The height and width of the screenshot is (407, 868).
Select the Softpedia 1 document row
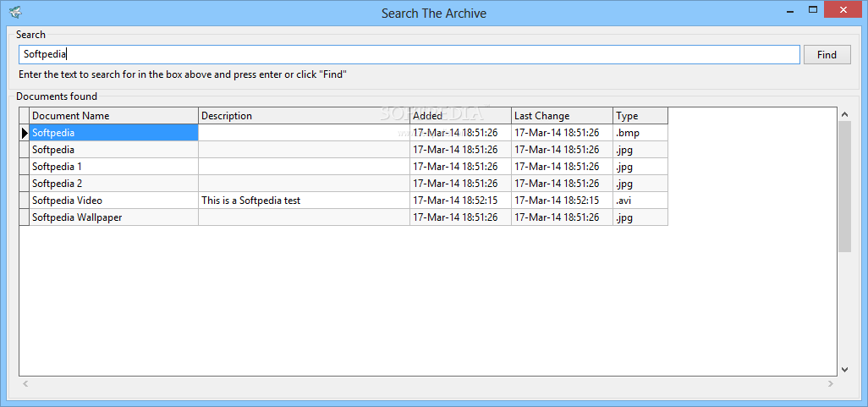coord(343,167)
